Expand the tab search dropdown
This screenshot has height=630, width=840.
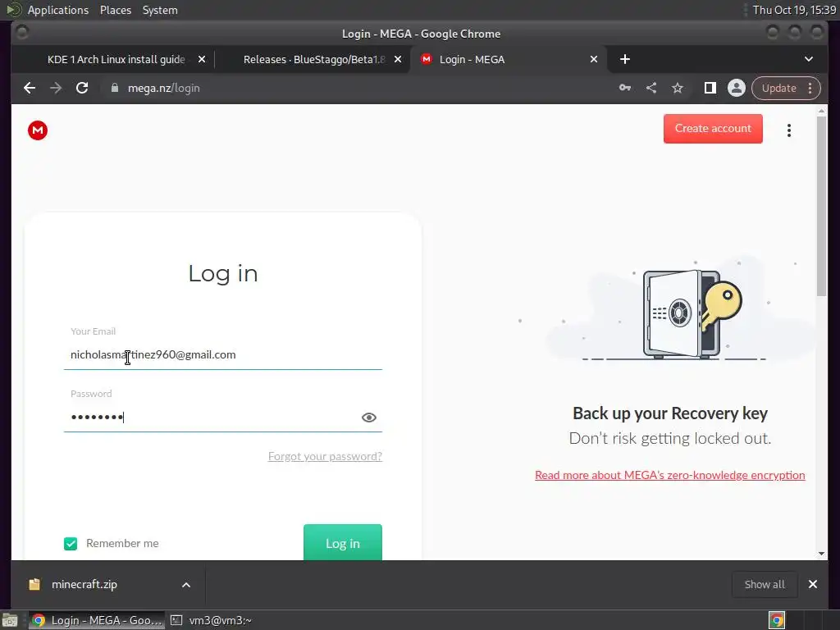coord(808,59)
